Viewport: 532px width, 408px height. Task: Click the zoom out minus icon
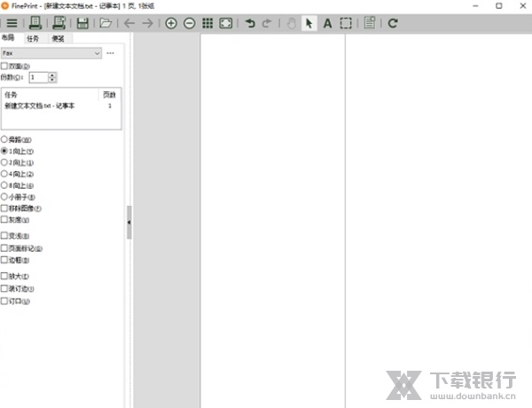tap(189, 23)
